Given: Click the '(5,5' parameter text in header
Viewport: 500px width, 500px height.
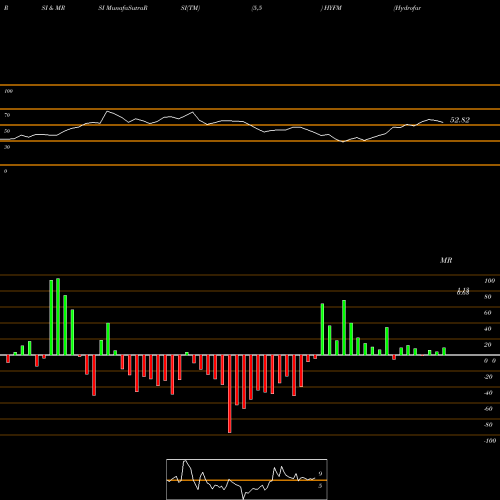Looking at the screenshot, I should pos(257,8).
